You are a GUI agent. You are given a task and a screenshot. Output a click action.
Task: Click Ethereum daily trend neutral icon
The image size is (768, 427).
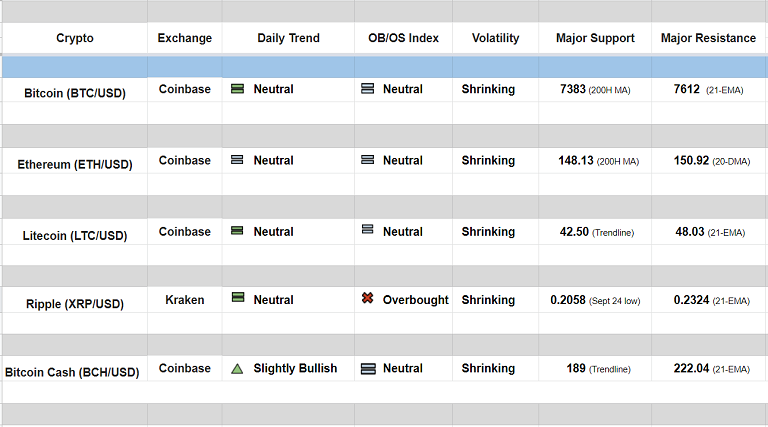(238, 160)
